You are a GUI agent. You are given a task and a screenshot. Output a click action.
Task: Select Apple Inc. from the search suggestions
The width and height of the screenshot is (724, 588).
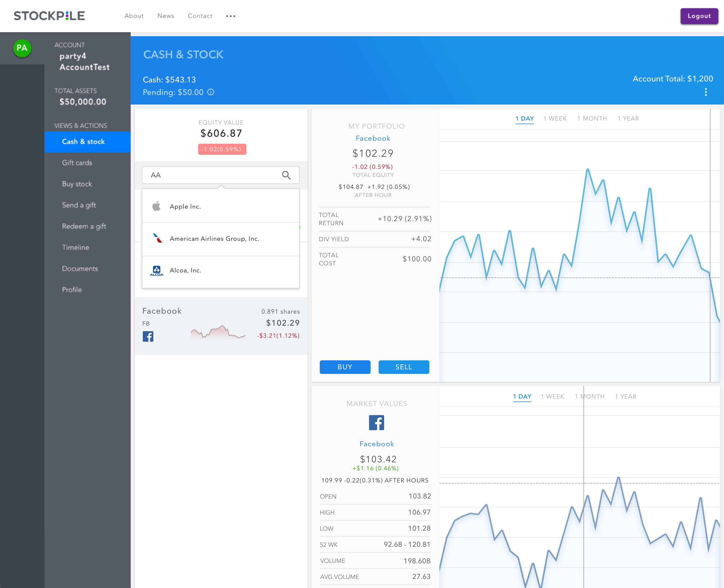click(185, 206)
